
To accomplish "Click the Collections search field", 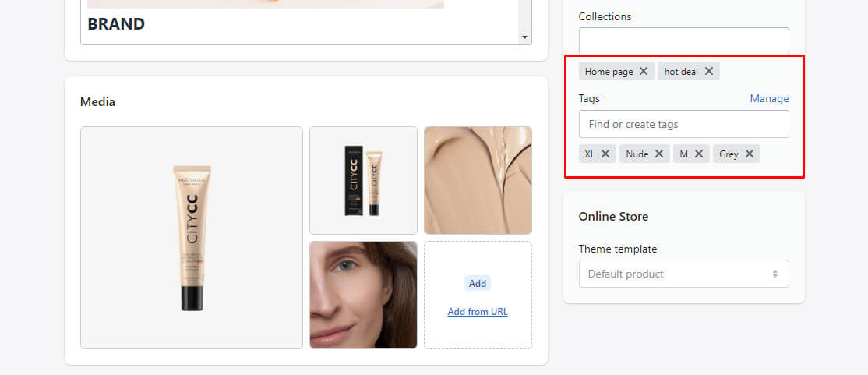I will pyautogui.click(x=683, y=41).
